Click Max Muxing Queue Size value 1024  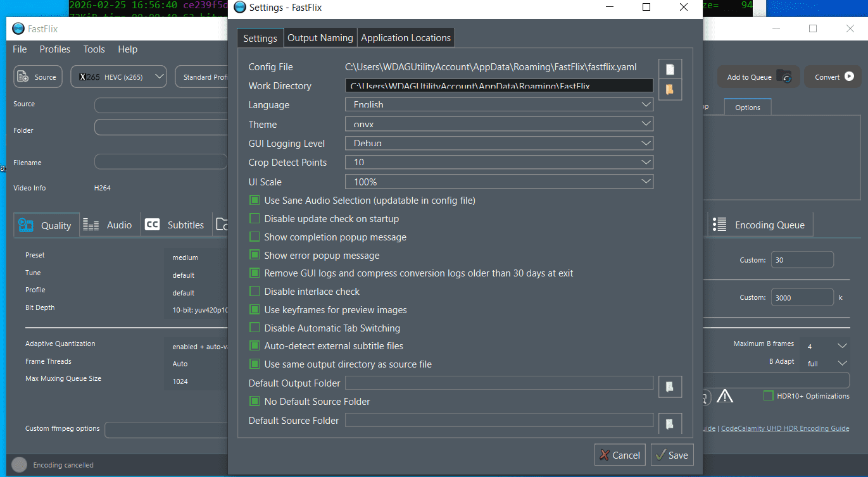click(180, 381)
